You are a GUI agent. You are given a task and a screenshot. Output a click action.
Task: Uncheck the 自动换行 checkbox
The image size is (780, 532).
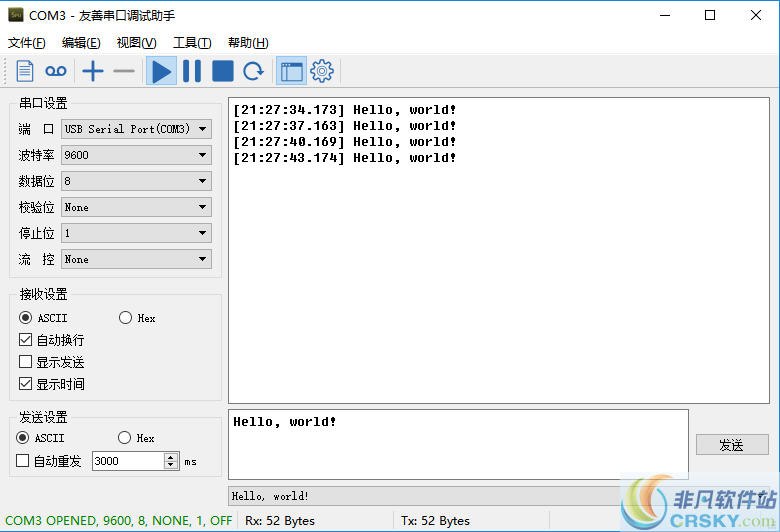[26, 340]
